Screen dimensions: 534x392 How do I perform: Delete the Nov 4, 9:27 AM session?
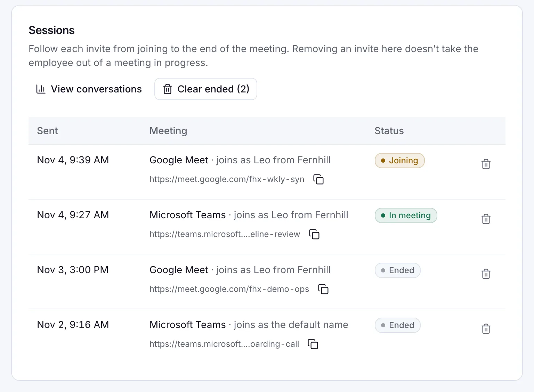[486, 219]
